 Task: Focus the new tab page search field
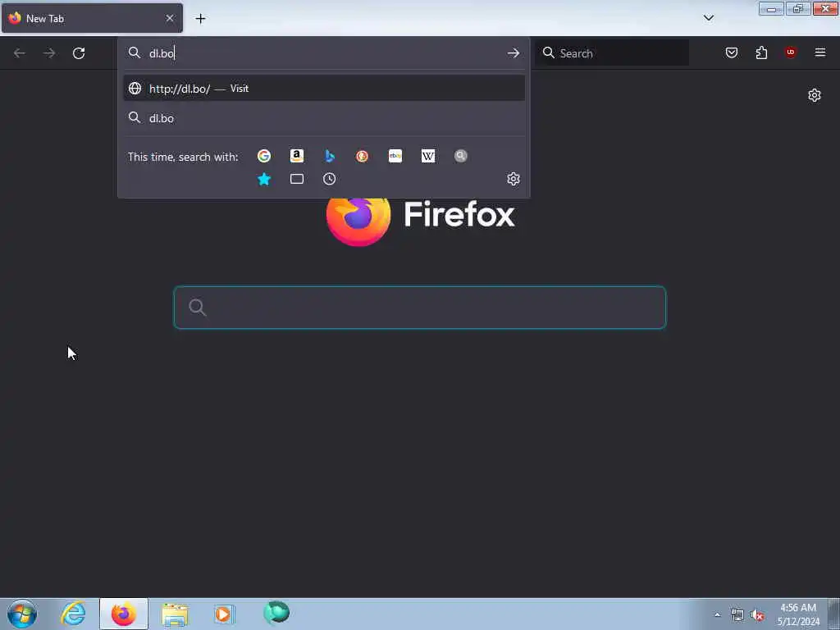coord(419,308)
